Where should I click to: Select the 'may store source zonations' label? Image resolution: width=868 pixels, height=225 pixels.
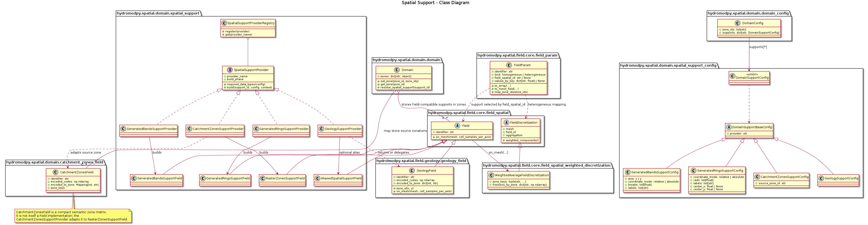(405, 131)
